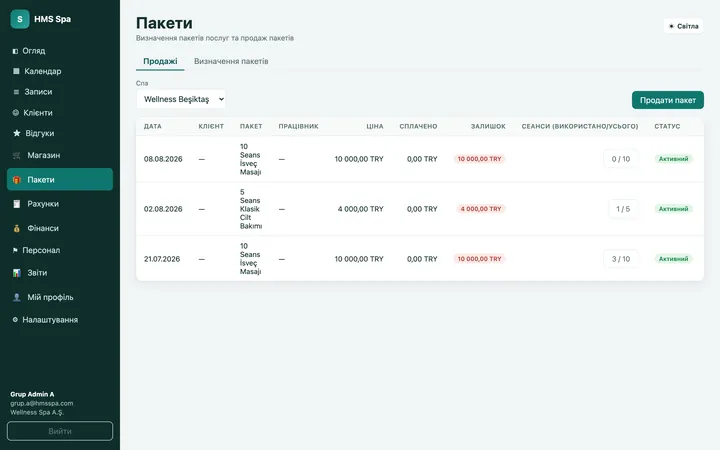This screenshot has height=450, width=720.
Task: Click Активний status in the 21.07.2026 row
Action: [673, 259]
